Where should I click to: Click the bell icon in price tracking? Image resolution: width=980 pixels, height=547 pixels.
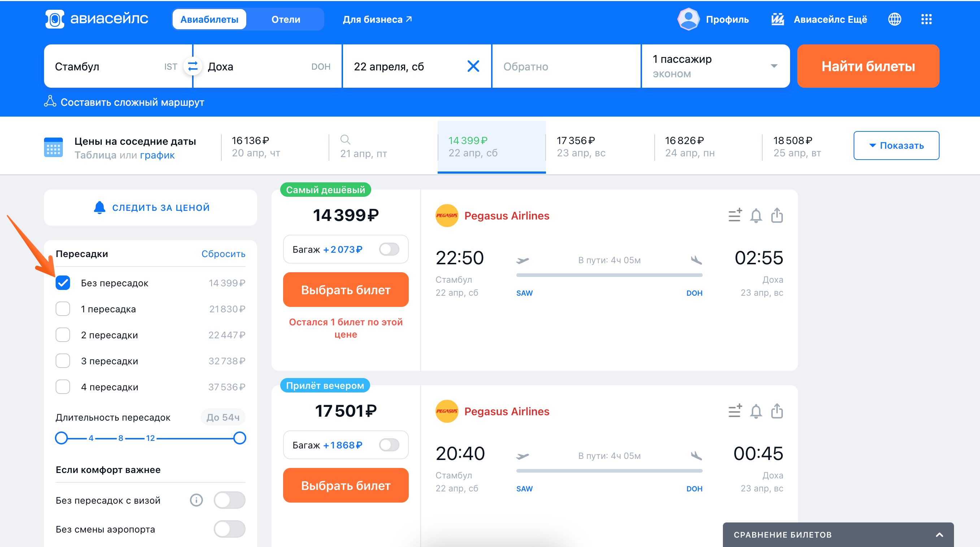pyautogui.click(x=100, y=207)
